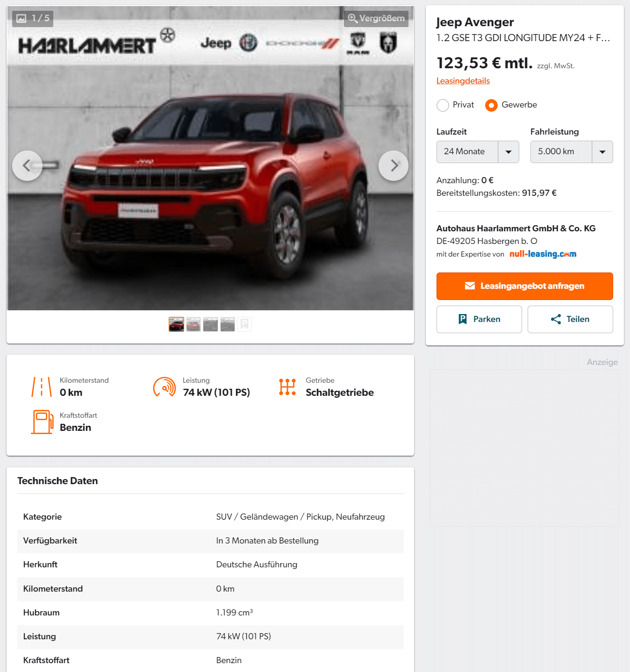
Task: Select the Gewerbe radio option
Action: (491, 105)
